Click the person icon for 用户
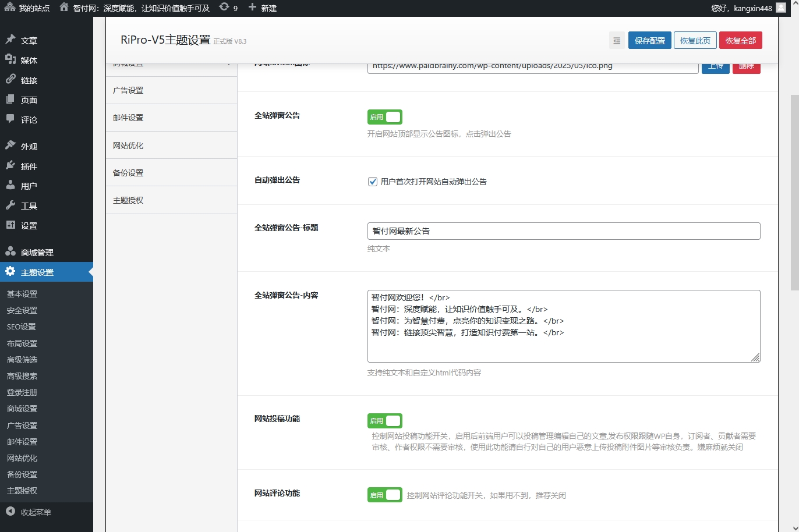 coord(10,186)
